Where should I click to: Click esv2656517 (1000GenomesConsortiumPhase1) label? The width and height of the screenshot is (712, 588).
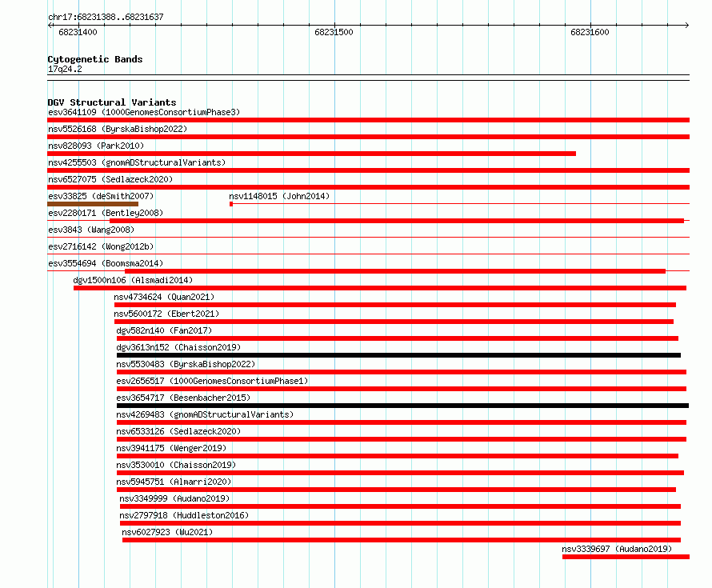point(212,381)
